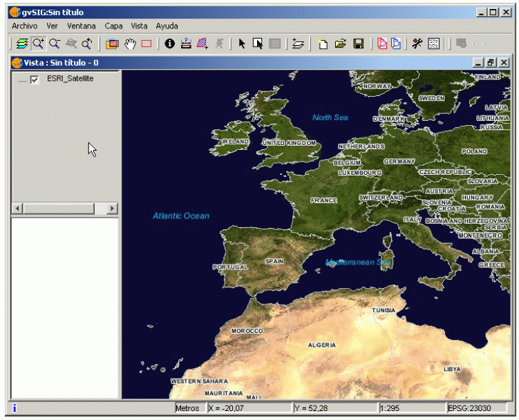Open the locator map frame icon
The height and width of the screenshot is (420, 519).
click(112, 44)
